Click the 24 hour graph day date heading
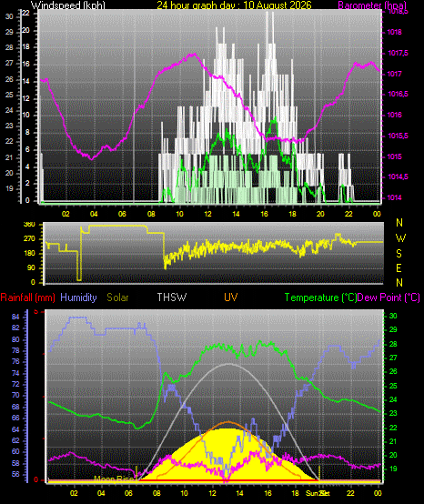 click(235, 5)
